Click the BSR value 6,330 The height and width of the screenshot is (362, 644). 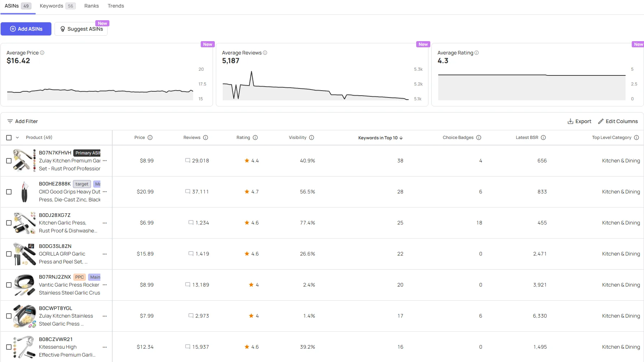tap(540, 316)
